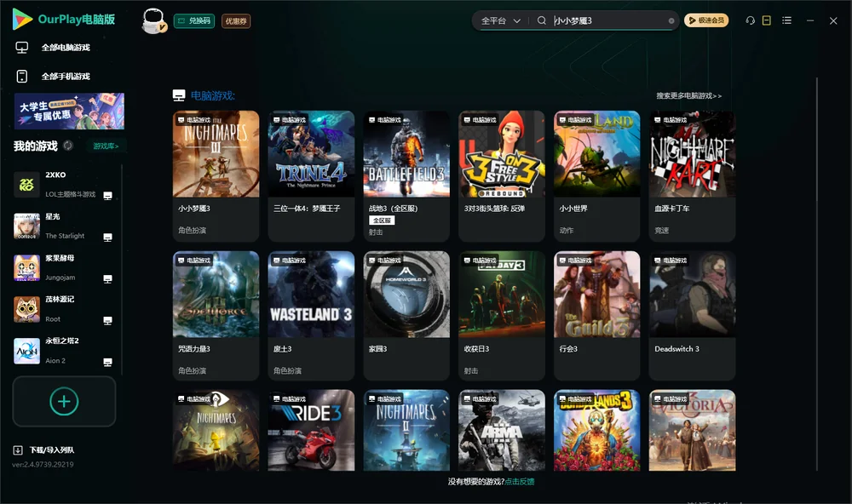This screenshot has width=852, height=504.
Task: Open the Nightmare Kart game card
Action: click(x=692, y=176)
